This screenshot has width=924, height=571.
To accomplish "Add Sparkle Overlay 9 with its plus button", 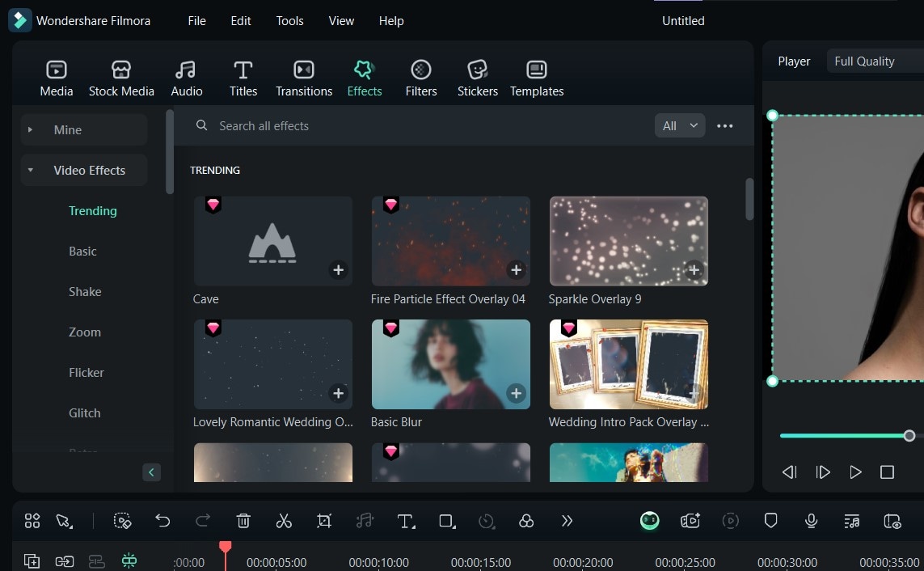I will point(694,270).
